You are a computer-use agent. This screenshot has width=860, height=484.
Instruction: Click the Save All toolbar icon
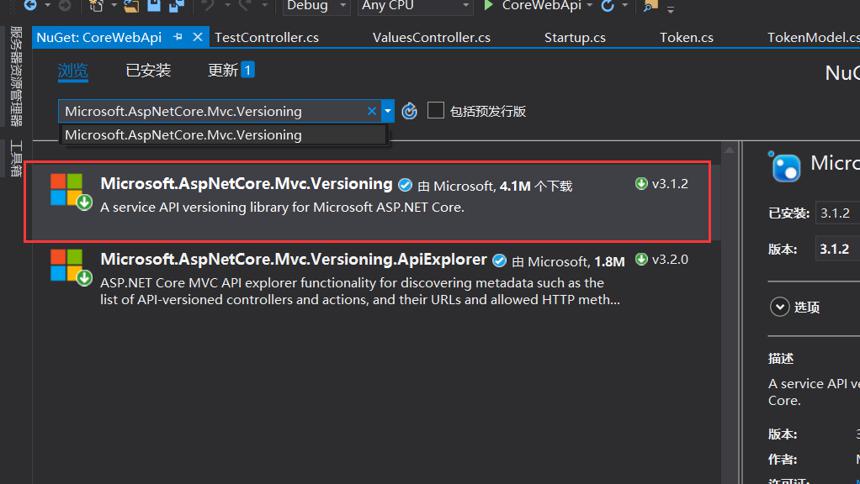coord(176,6)
